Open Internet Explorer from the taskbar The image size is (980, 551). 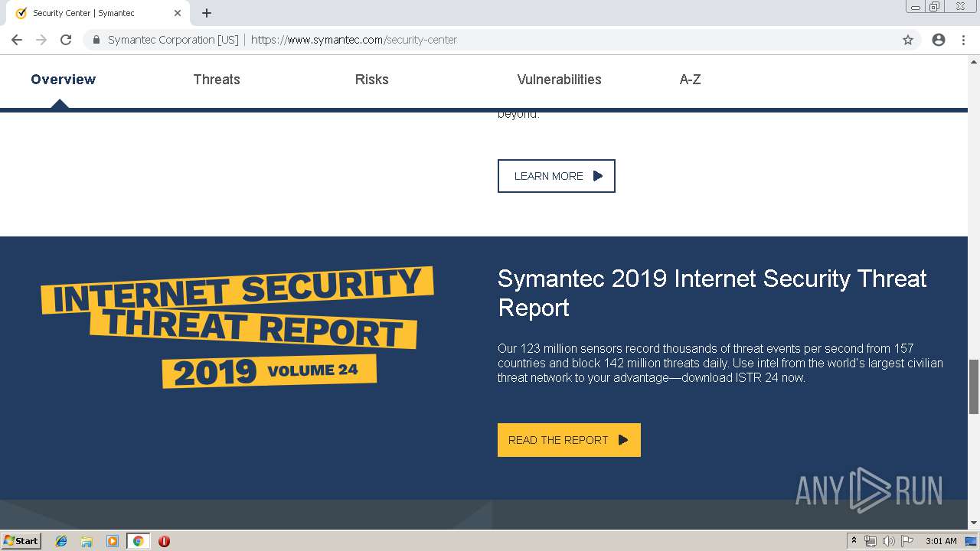(x=61, y=541)
